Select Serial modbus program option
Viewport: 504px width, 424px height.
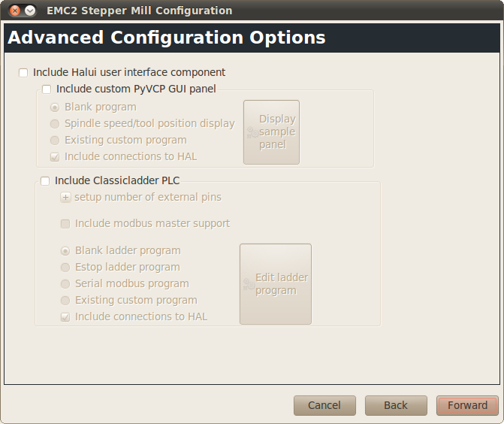65,284
